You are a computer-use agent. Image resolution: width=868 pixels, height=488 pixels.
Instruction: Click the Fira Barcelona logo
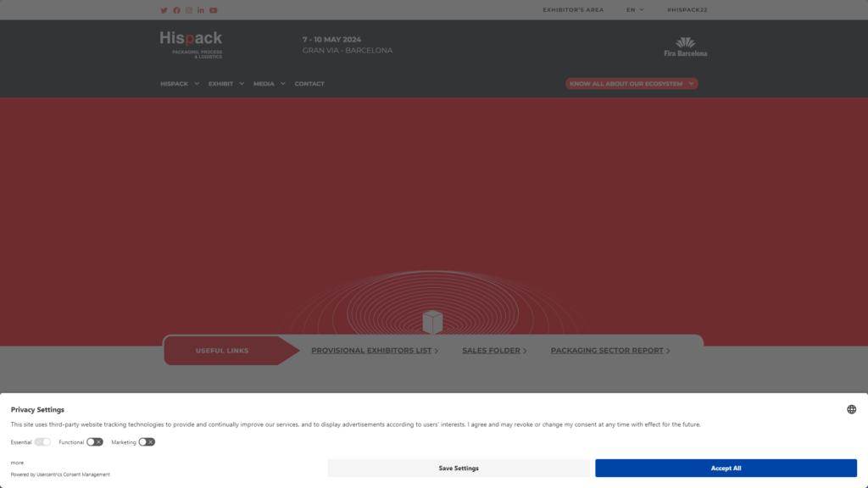[x=685, y=47]
